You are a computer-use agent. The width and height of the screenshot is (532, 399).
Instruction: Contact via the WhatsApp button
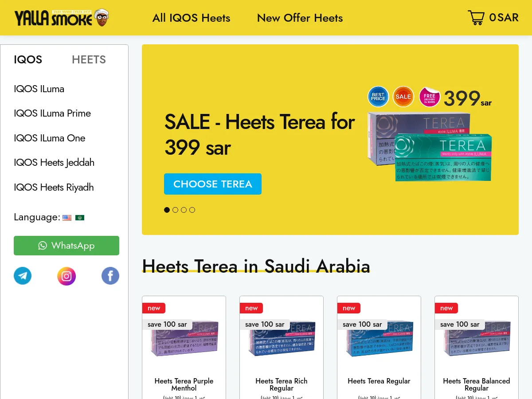tap(66, 246)
